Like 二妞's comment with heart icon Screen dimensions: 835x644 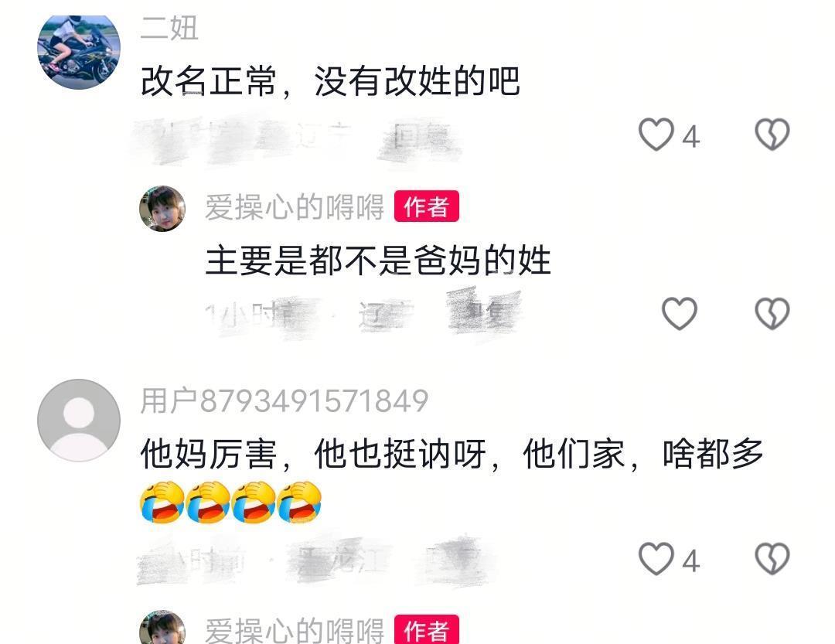point(656,135)
